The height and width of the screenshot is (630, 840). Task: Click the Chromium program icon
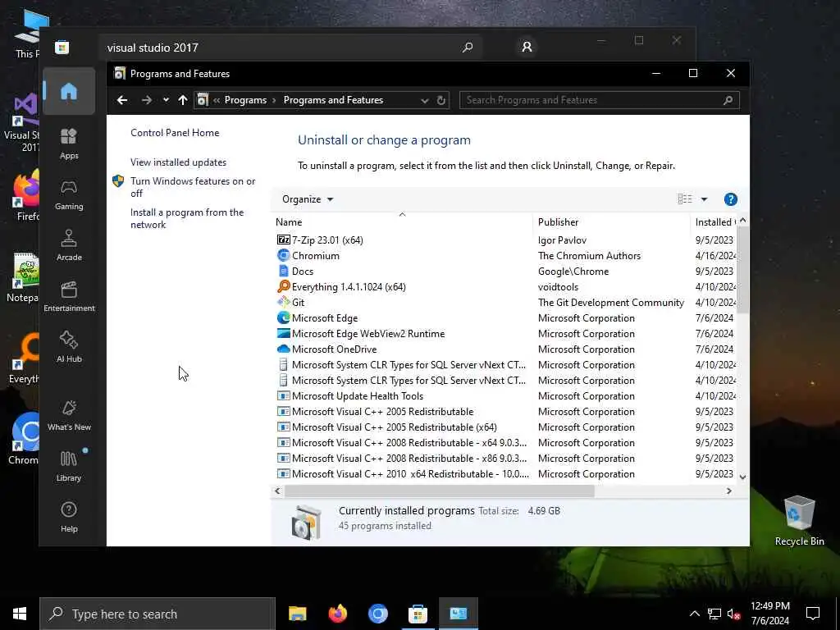tap(283, 256)
